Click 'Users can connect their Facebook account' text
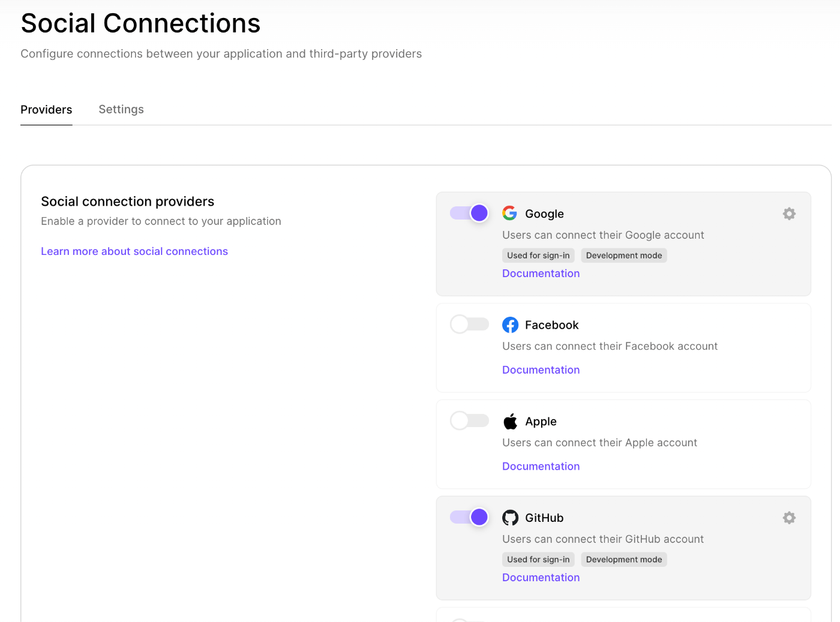 [x=610, y=346]
